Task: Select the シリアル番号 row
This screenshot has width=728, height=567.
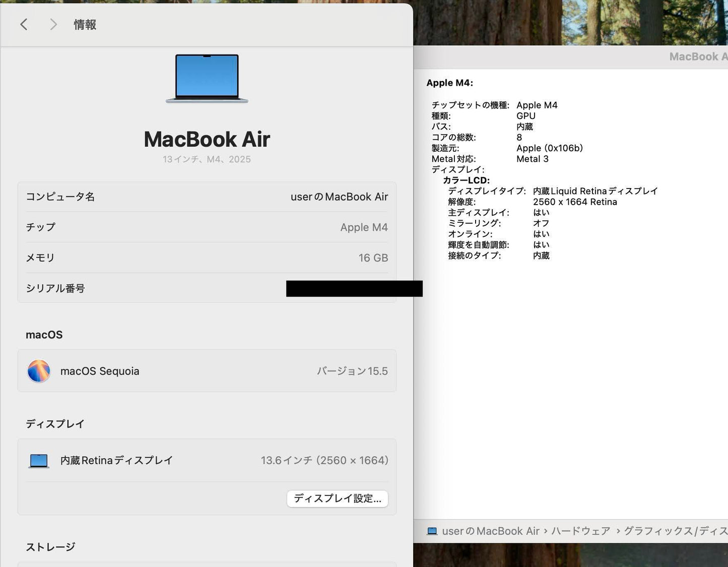Action: pos(207,288)
